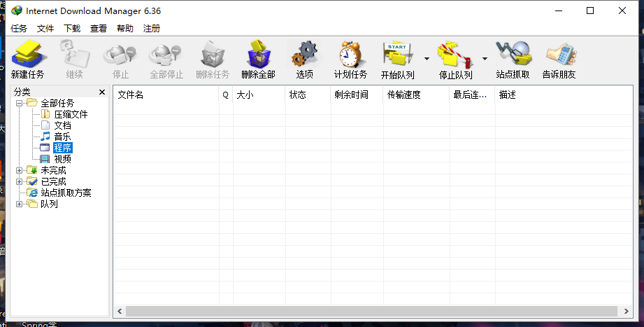Open dropdown arrow beside 开始队列
Screen dimensions: 644x327
[427, 59]
